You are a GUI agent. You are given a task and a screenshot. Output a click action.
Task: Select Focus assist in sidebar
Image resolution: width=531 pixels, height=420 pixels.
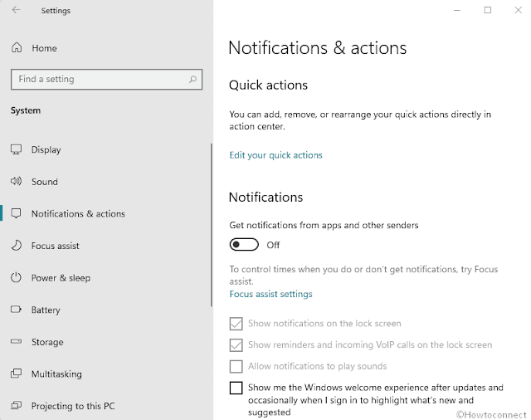click(x=56, y=246)
